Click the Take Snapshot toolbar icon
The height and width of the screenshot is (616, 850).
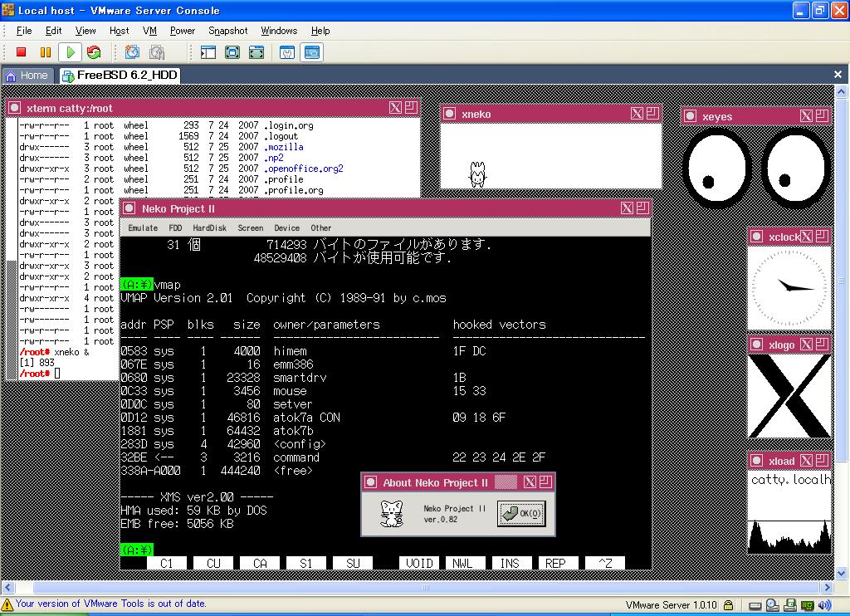pyautogui.click(x=132, y=52)
